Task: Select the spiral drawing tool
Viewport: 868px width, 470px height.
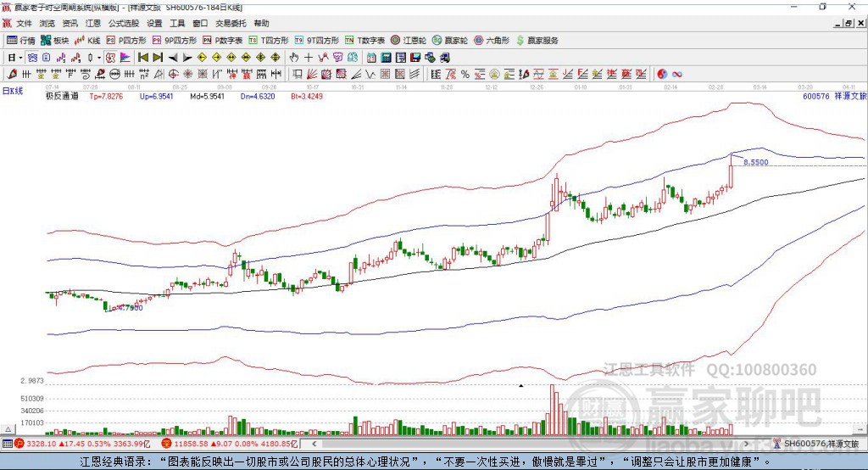Action: click(x=86, y=74)
